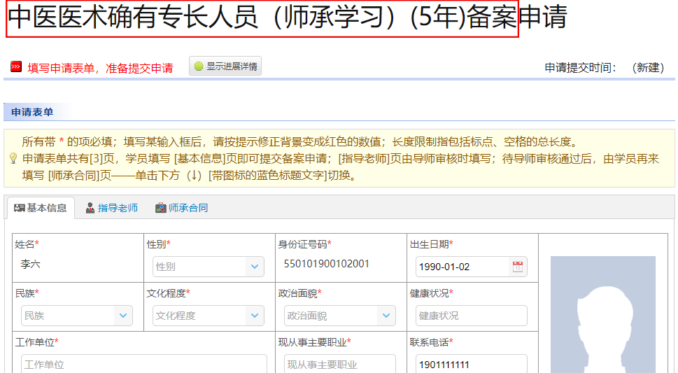The image size is (678, 373).
Task: Open the calendar picker for 出生日期
Action: tap(518, 267)
